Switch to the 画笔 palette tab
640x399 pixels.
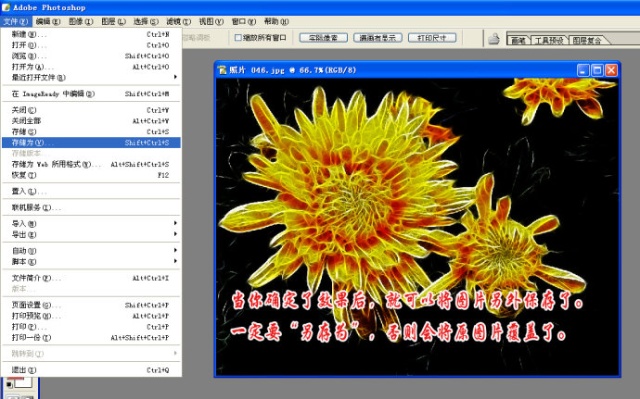(518, 40)
